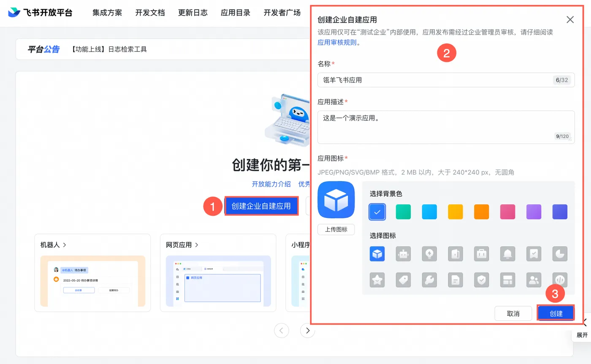Go to the previous carousel slide
591x364 pixels.
[282, 330]
